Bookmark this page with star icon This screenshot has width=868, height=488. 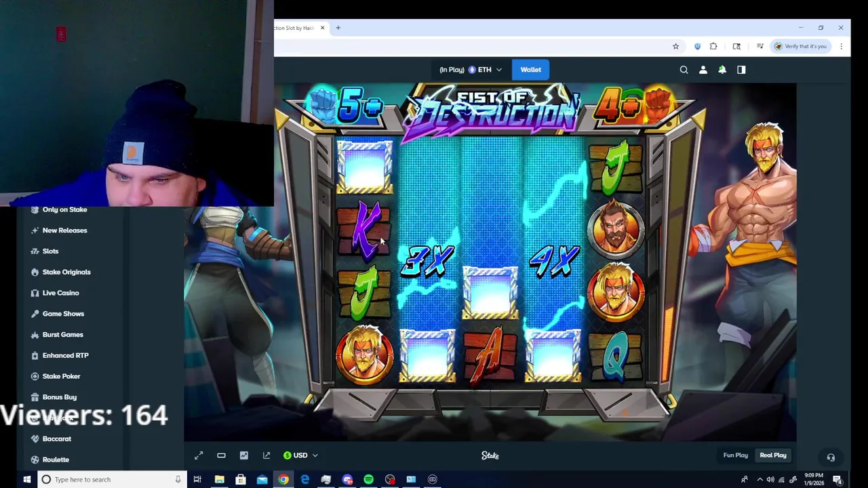point(675,46)
